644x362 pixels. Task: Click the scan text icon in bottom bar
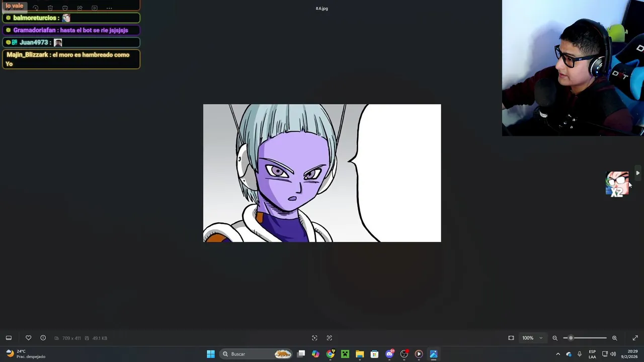330,338
